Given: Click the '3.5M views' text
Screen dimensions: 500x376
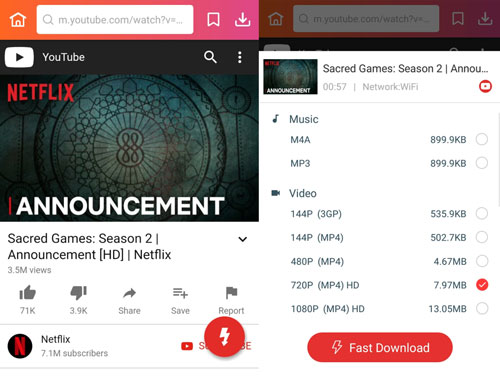Looking at the screenshot, I should point(29,270).
